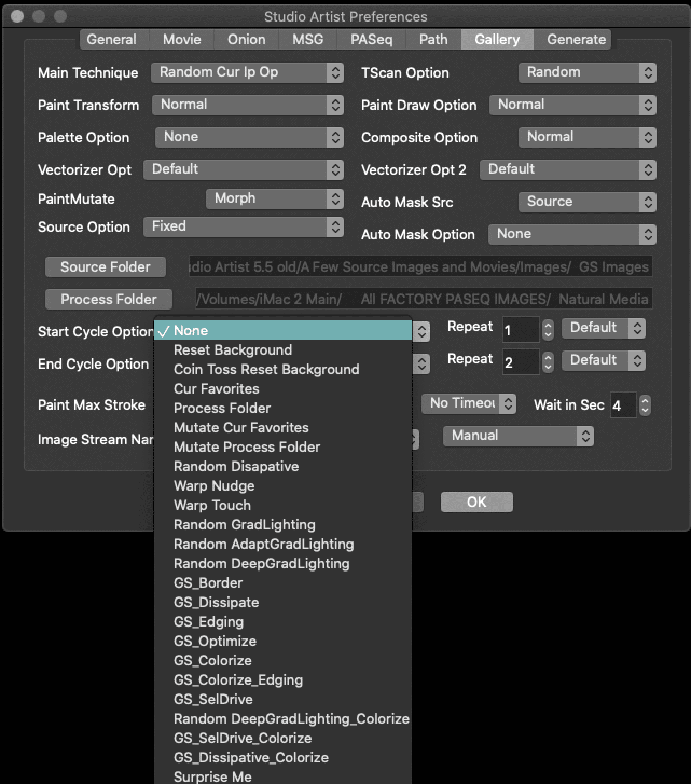Confirm preferences with the OK button

click(x=476, y=502)
